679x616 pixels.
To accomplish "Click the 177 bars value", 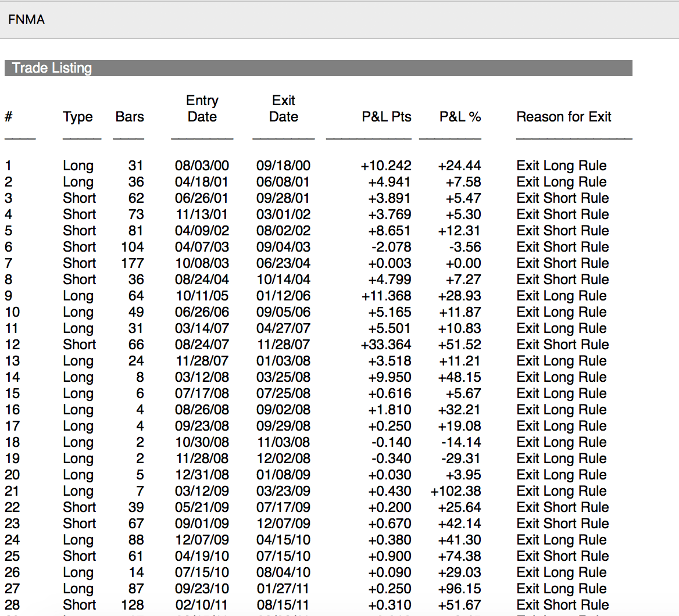I will 133,263.
